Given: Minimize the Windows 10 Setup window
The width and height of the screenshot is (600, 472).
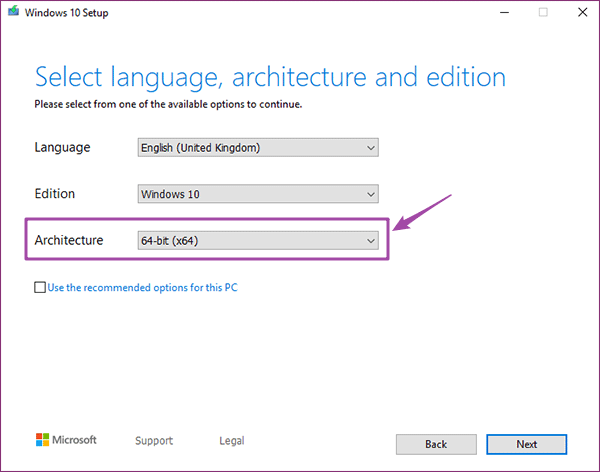Looking at the screenshot, I should [504, 13].
